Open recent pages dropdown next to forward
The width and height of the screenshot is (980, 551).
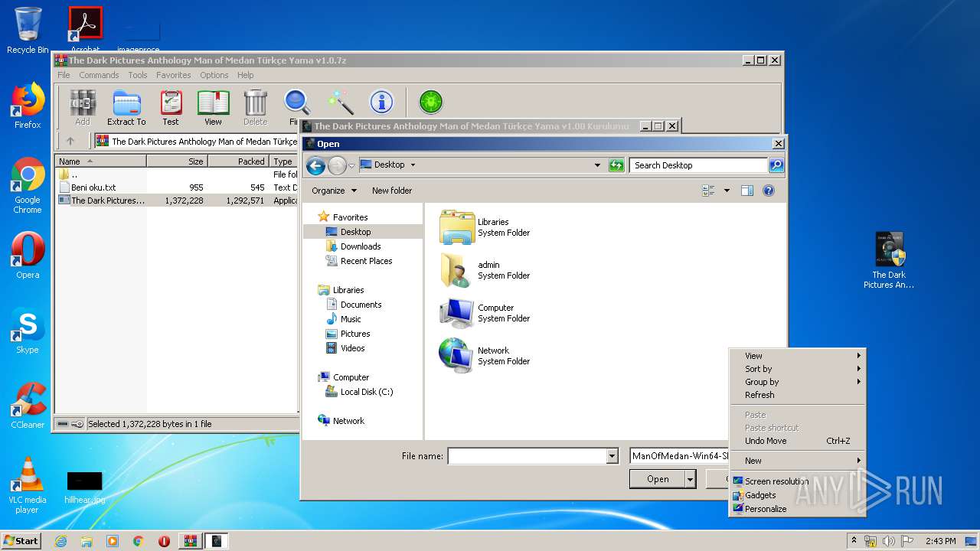point(351,165)
